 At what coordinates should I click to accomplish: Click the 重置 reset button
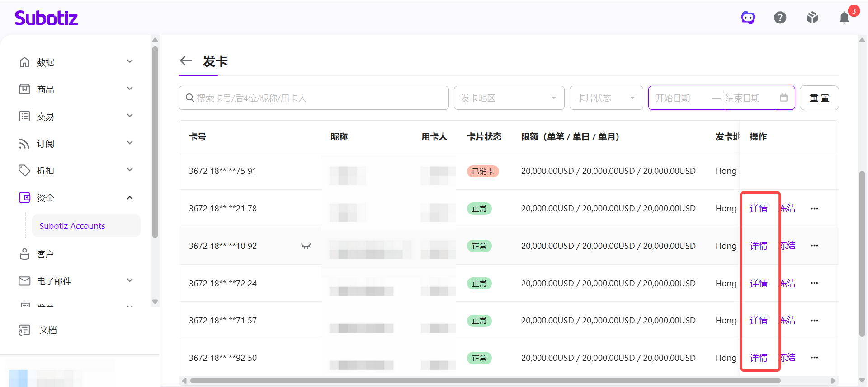819,98
